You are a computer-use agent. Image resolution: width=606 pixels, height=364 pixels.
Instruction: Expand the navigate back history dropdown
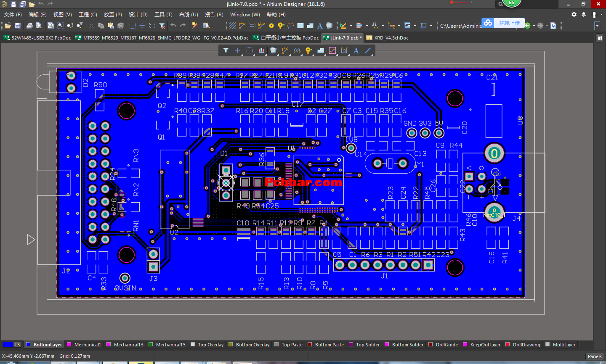tap(534, 26)
